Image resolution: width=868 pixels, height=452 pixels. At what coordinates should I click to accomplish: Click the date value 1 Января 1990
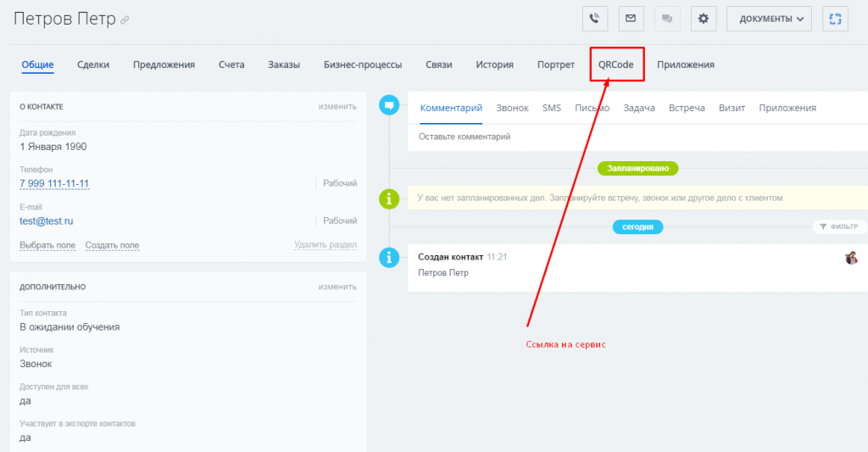[53, 147]
